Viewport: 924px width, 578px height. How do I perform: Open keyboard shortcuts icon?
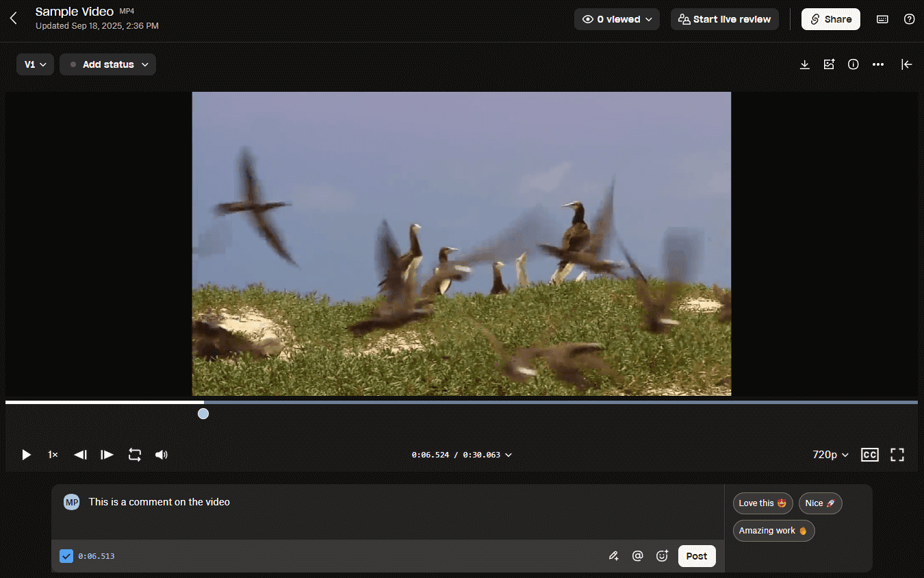[x=883, y=19]
